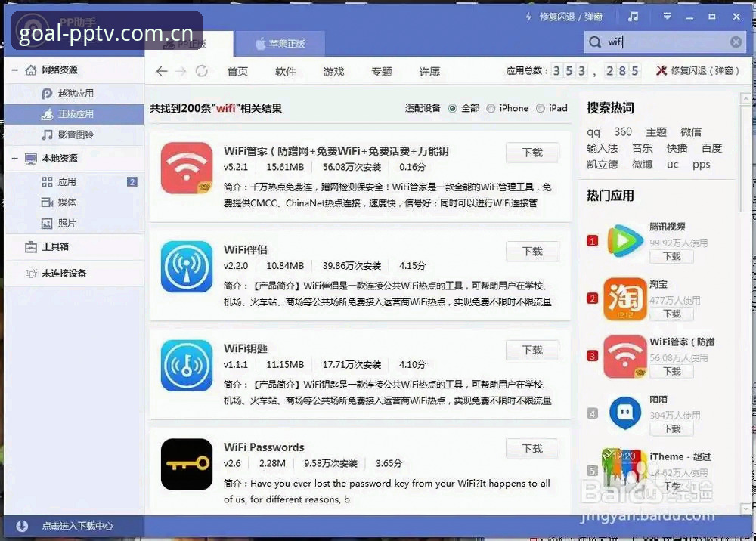Click WiFi管家 icon in hot apps
The height and width of the screenshot is (541, 756).
(625, 357)
